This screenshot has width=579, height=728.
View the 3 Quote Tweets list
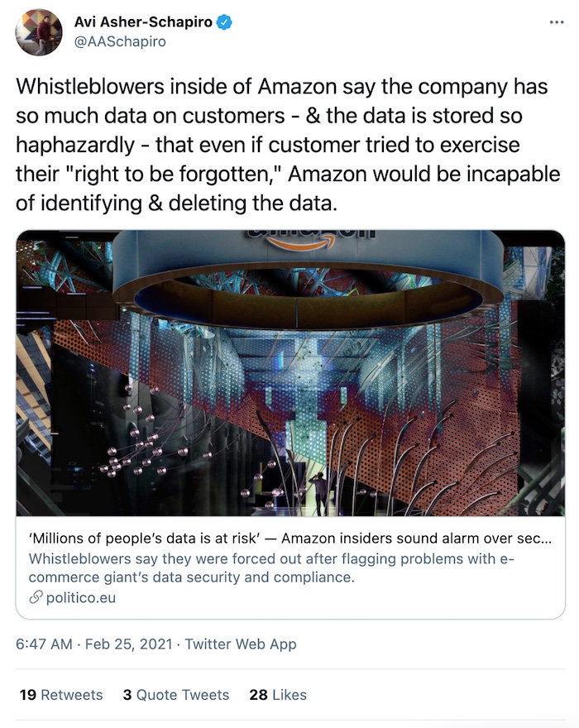176,695
